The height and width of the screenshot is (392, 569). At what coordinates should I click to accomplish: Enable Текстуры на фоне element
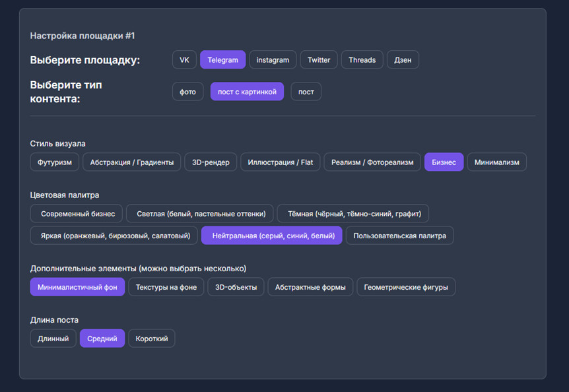click(x=166, y=287)
